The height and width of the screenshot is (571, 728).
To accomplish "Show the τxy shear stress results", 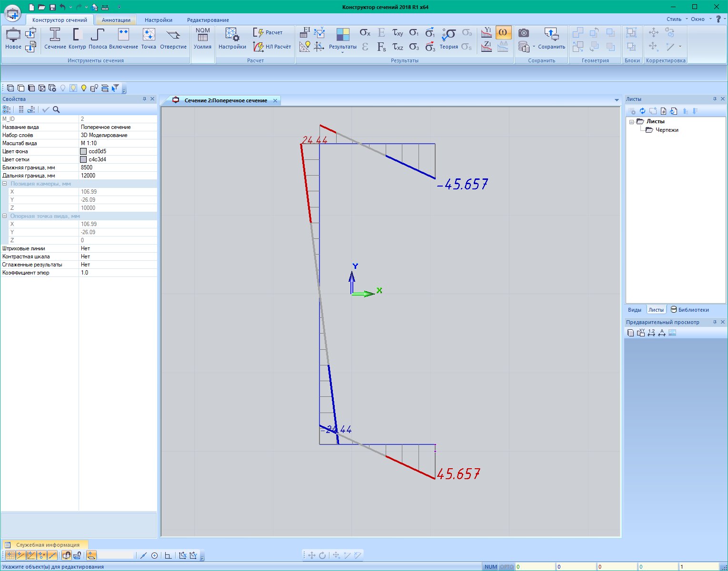I will (398, 32).
